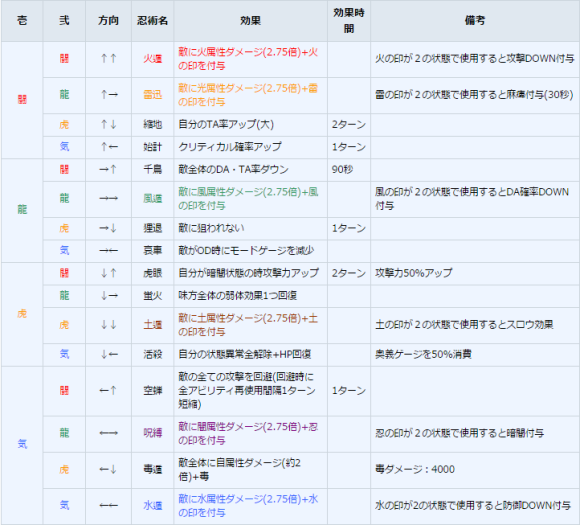Select the blue '気' cell in the 壱 column
This screenshot has width=580, height=525.
[x=22, y=444]
